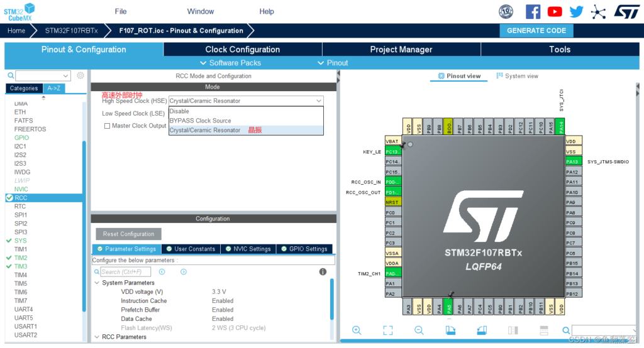This screenshot has height=348, width=644.
Task: Click the gear icon beside category search
Action: click(x=80, y=75)
